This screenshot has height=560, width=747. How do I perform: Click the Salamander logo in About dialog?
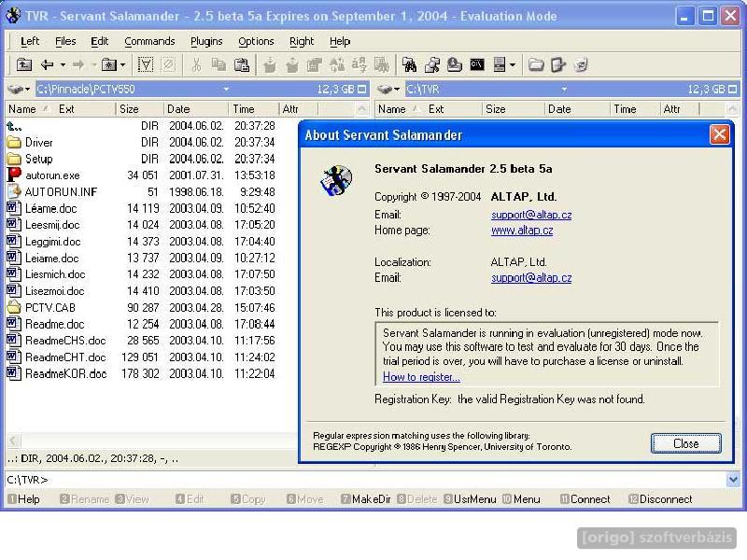pos(336,180)
